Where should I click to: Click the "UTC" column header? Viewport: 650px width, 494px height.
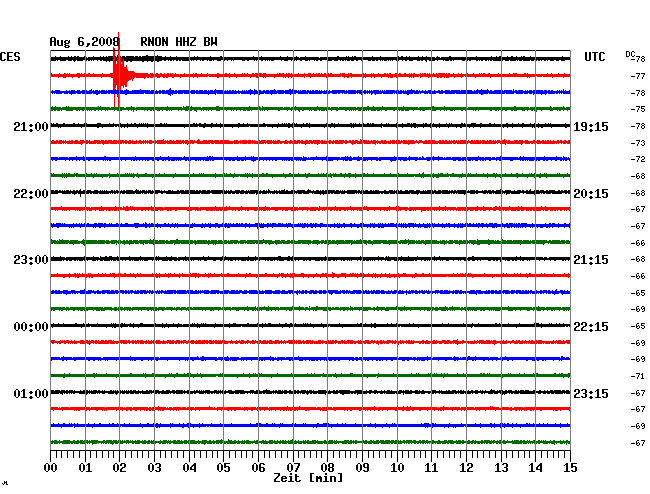click(594, 57)
